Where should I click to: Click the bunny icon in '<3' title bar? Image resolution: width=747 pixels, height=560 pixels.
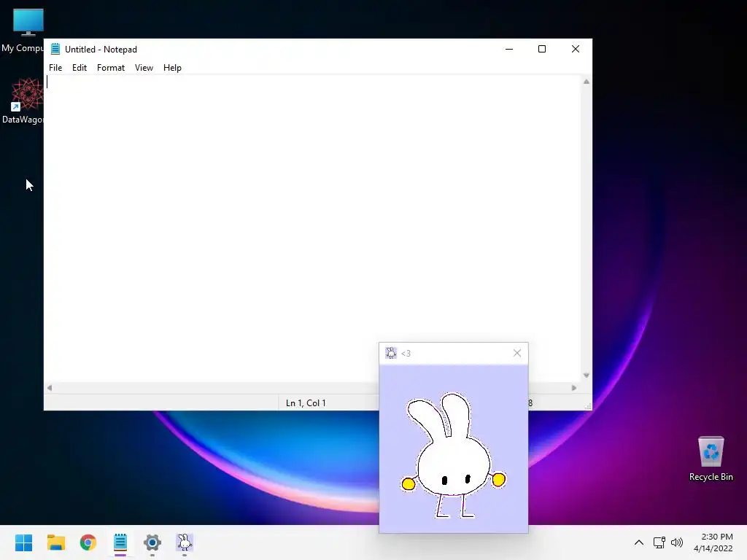(x=391, y=353)
